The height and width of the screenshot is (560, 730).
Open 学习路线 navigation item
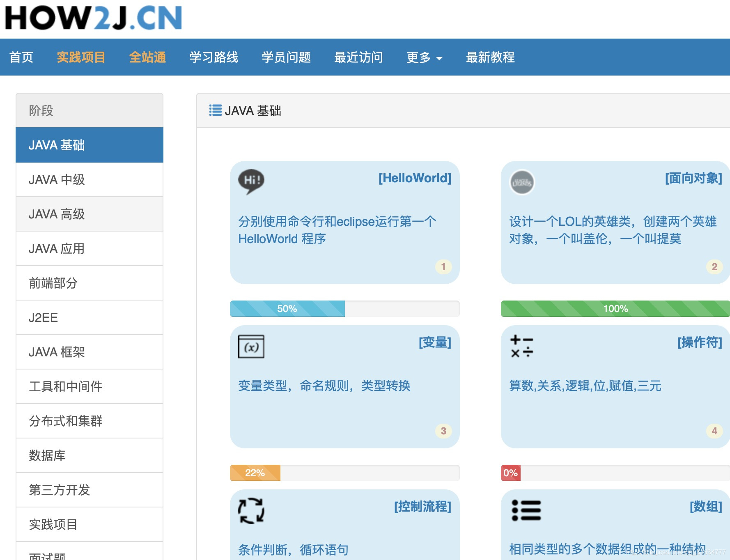[x=214, y=57]
